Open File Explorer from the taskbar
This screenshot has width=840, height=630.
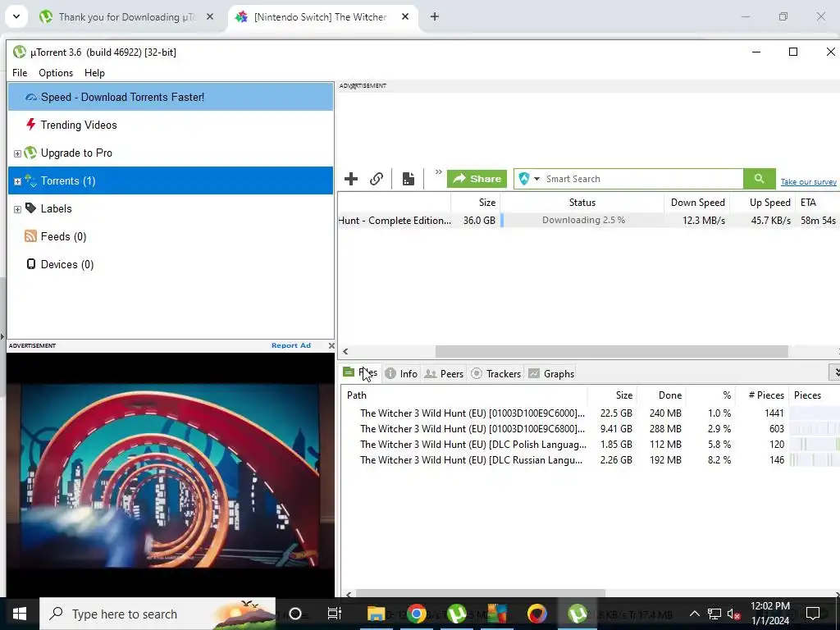[x=376, y=614]
